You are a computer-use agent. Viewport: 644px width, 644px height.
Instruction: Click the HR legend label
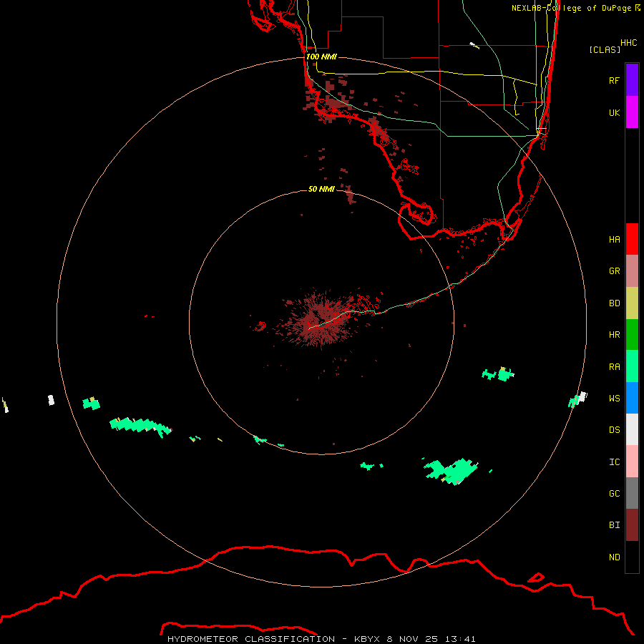614,335
